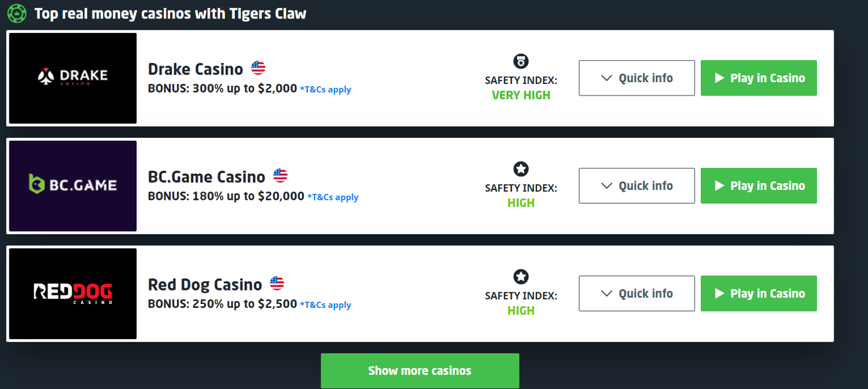Click the US flag beside BC.Game Casino
This screenshot has height=389, width=868.
click(x=280, y=176)
